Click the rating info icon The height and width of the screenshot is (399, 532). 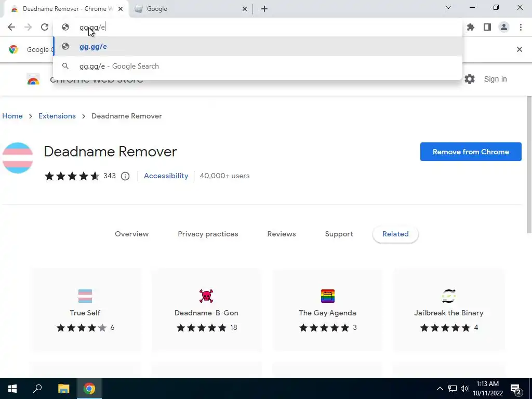(125, 176)
